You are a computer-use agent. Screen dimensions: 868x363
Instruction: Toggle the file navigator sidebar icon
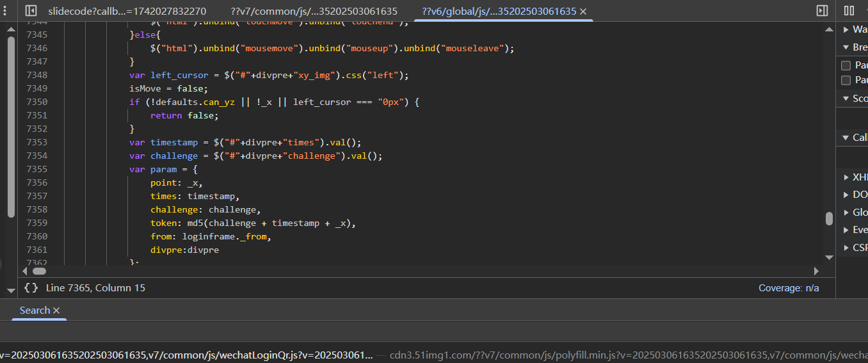31,11
